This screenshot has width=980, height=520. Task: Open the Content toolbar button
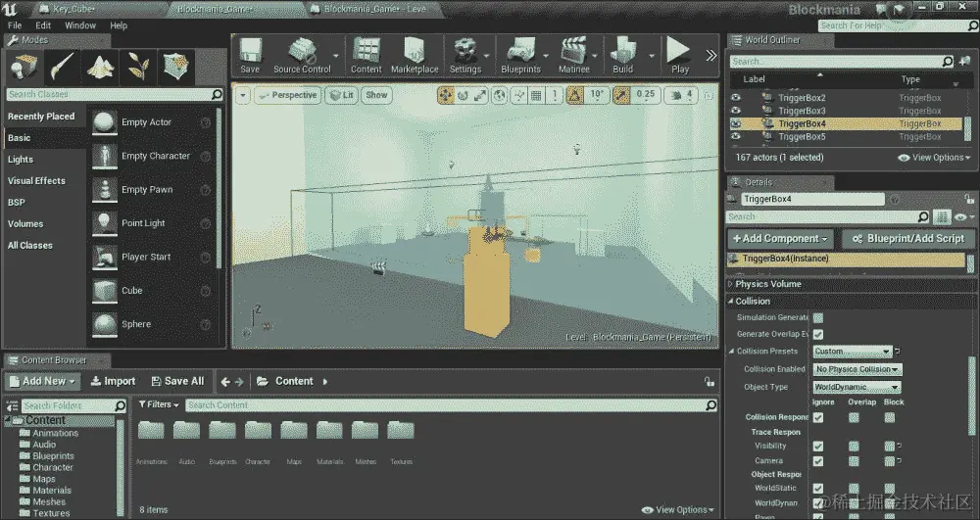pos(367,55)
